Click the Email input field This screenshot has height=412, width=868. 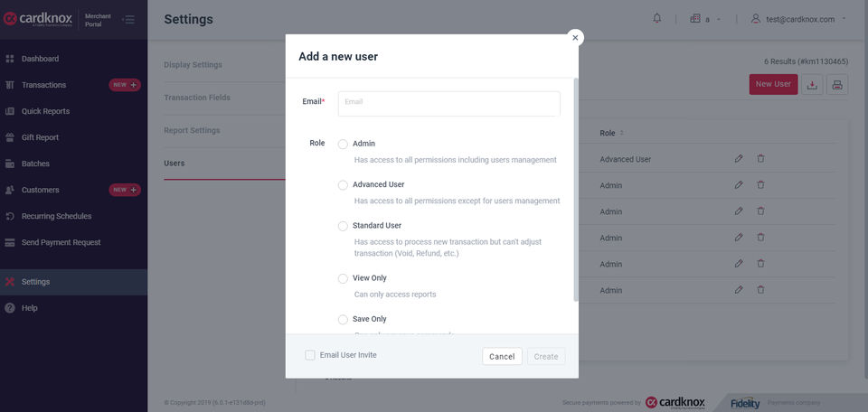click(449, 103)
